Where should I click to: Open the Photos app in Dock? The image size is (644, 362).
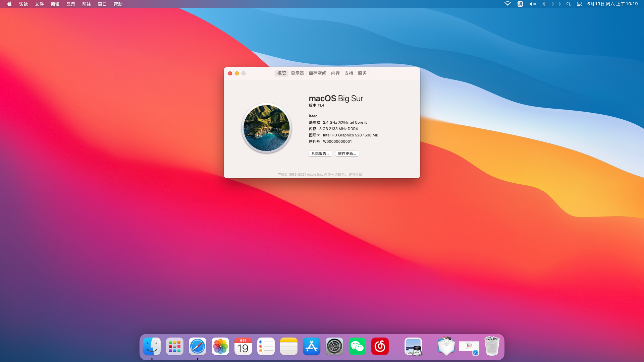(x=220, y=346)
